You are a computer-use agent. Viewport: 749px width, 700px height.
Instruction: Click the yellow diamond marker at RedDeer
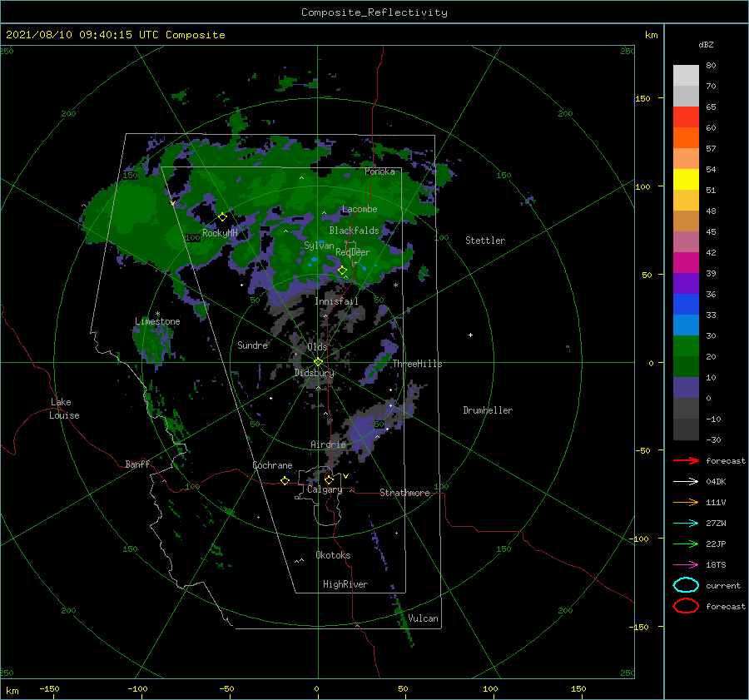[x=342, y=271]
